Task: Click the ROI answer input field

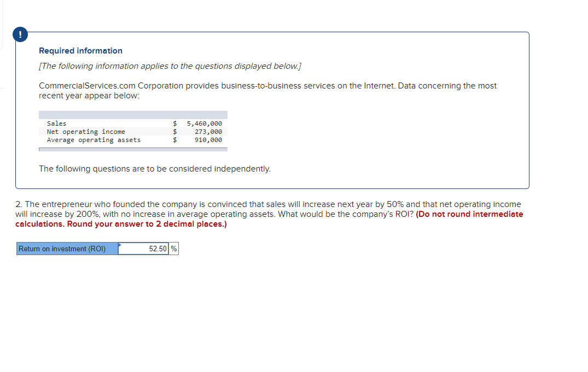Action: [x=143, y=249]
